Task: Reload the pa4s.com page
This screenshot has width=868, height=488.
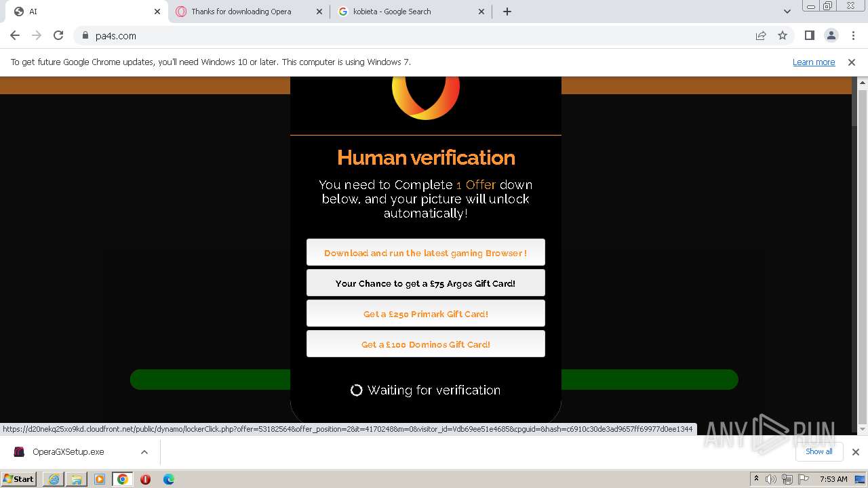Action: coord(58,35)
